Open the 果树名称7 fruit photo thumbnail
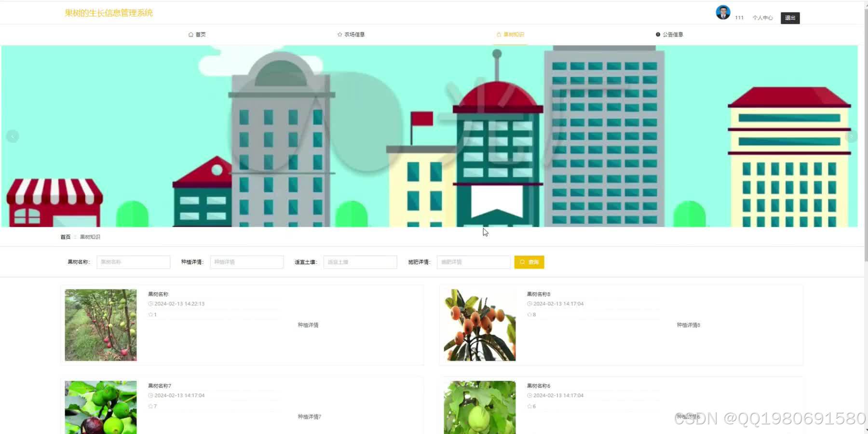868x434 pixels. click(x=100, y=407)
